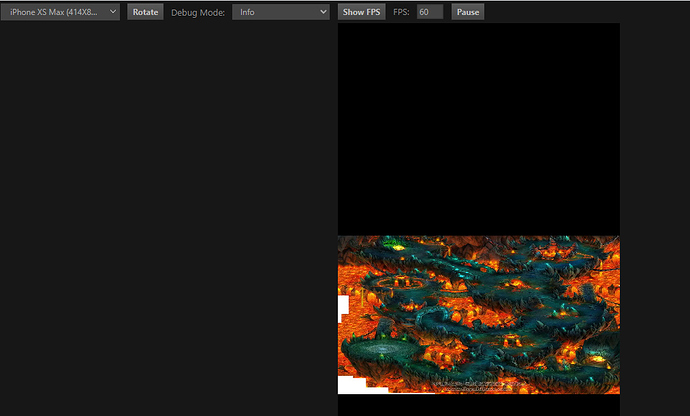Click the glowing yellow pit at the map's lower-right
This screenshot has height=416, width=690.
point(596,357)
